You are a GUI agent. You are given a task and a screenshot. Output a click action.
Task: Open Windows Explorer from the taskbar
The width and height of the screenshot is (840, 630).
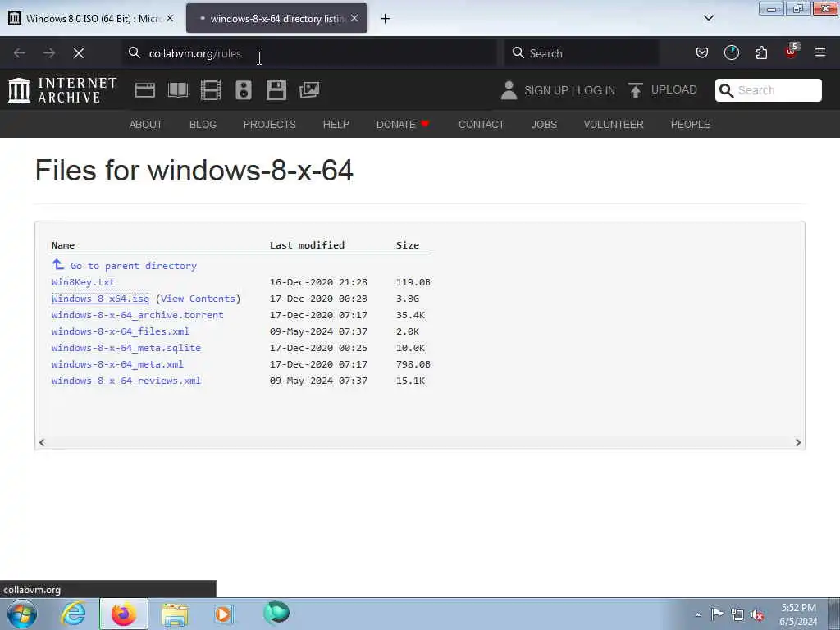[x=175, y=614]
